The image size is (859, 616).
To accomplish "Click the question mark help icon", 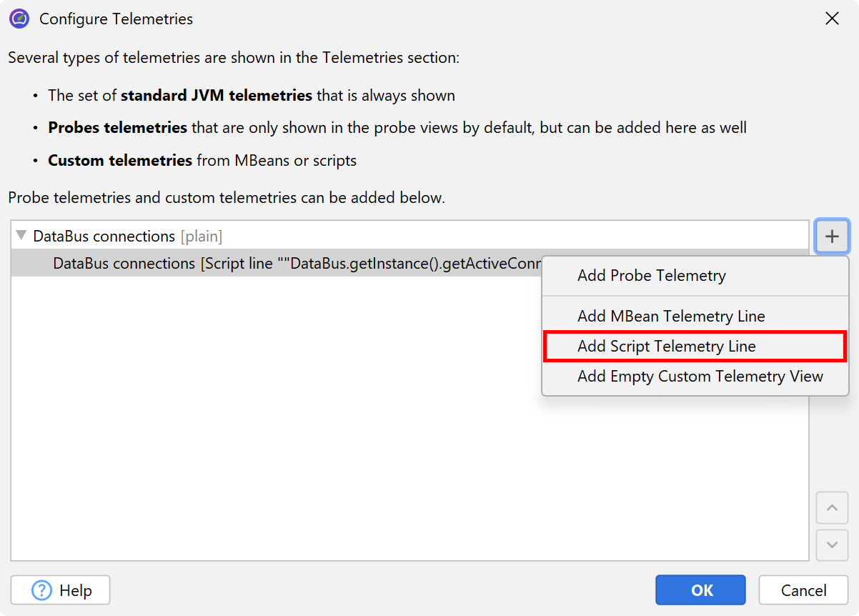I will click(x=43, y=590).
